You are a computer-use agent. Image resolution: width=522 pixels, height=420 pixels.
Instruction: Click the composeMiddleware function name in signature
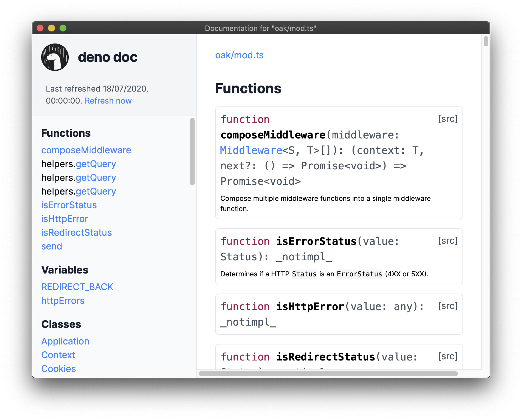pyautogui.click(x=273, y=135)
